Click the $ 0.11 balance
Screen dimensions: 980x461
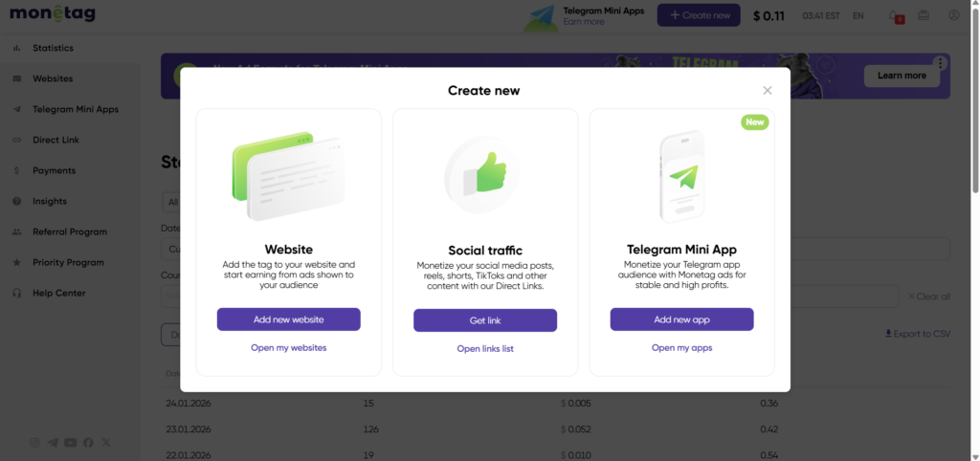pyautogui.click(x=768, y=16)
